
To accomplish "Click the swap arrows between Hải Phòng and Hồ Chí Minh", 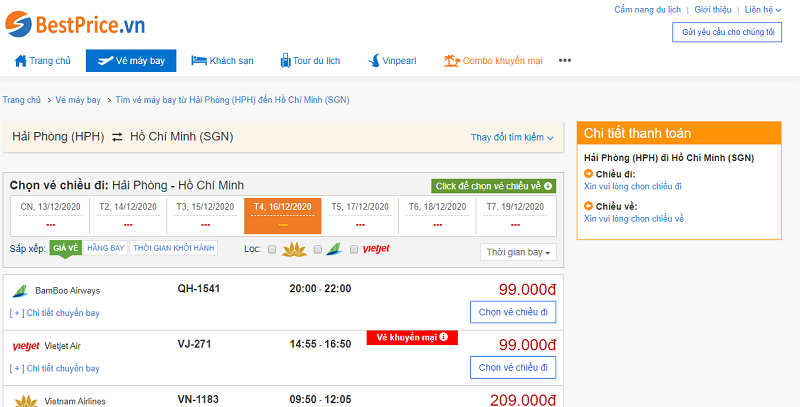I will [x=117, y=137].
